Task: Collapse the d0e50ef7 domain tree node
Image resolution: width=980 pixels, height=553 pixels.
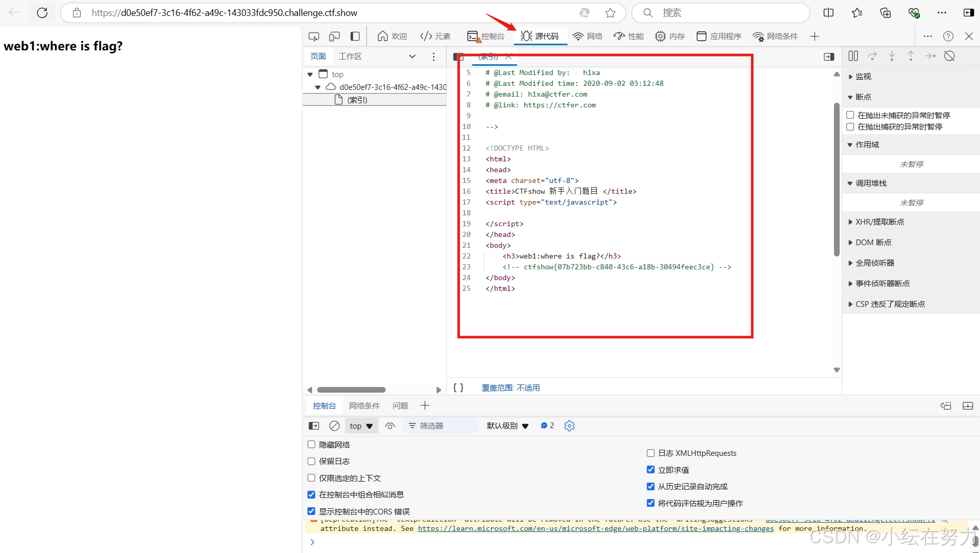Action: pos(318,87)
